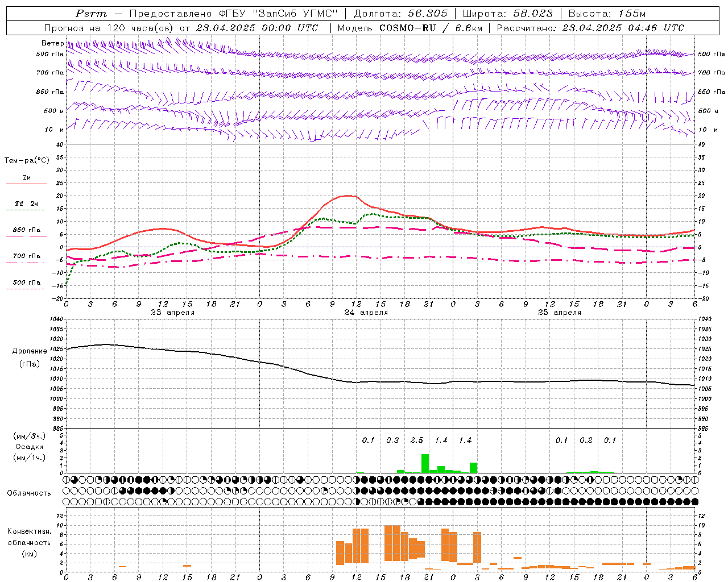Click the "(мм/1ч.)" precipitation unit label
This screenshot has width=728, height=582.
29,458
